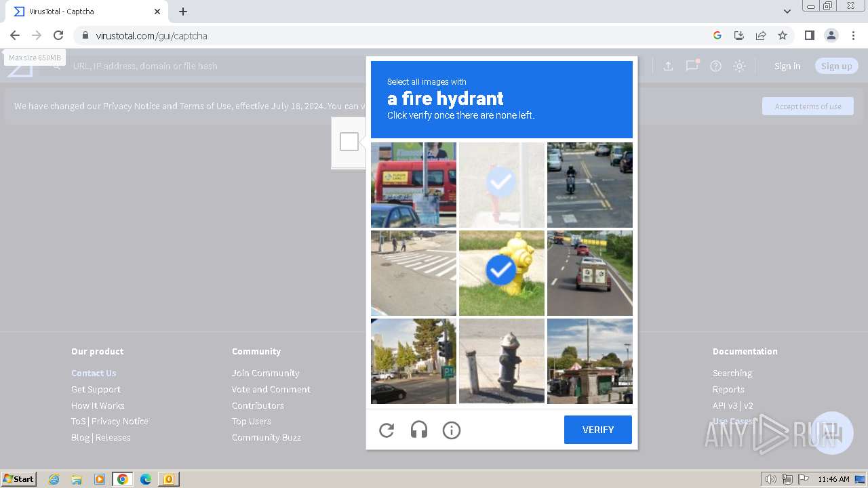
Task: Close the VirusTotal Captcha tab
Action: [157, 12]
